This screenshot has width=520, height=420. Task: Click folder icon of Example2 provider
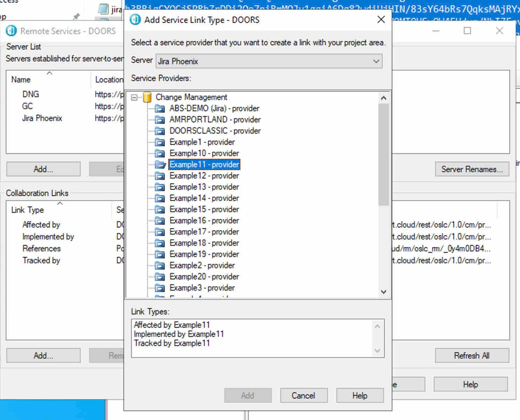click(160, 266)
